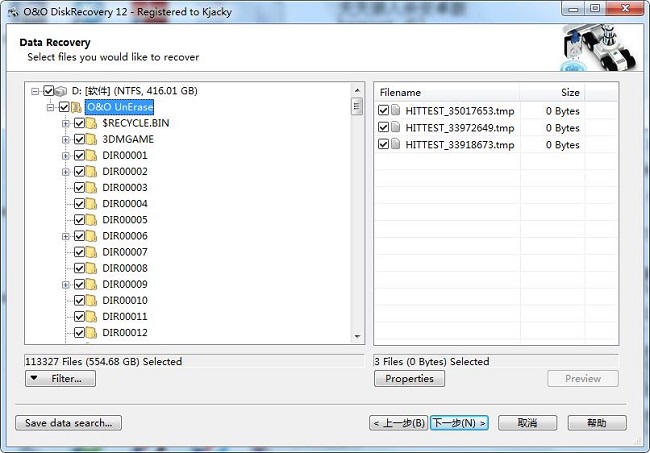Click file icon of HITTEST_33918673.tmp

pyautogui.click(x=396, y=144)
